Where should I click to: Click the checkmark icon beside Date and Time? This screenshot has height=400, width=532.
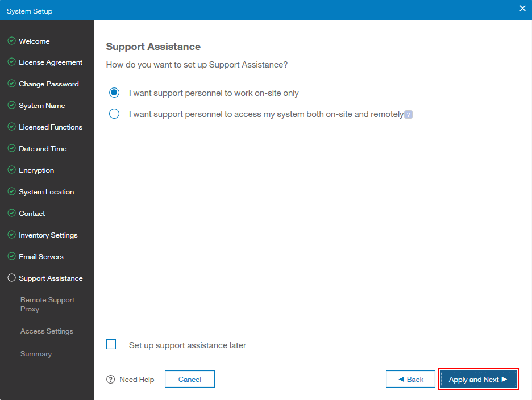pos(11,148)
